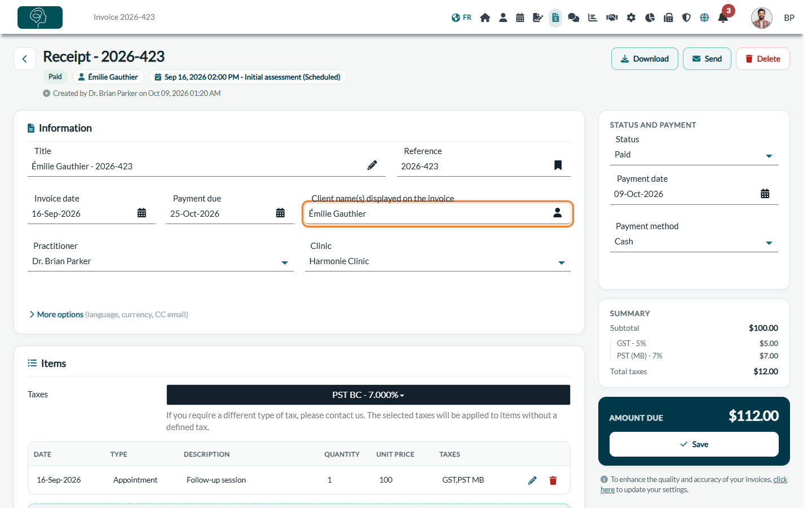Open the Practitioner dropdown
Image resolution: width=812 pixels, height=508 pixels.
[161, 261]
